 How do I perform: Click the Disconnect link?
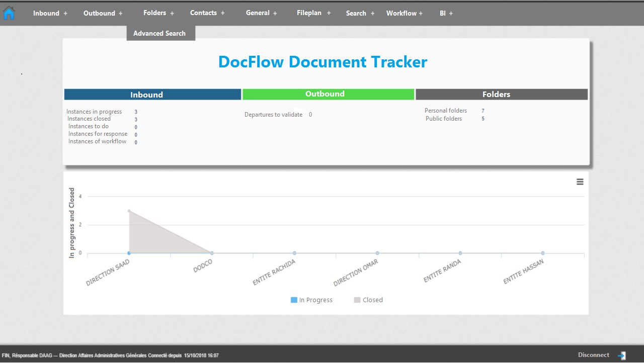point(594,355)
